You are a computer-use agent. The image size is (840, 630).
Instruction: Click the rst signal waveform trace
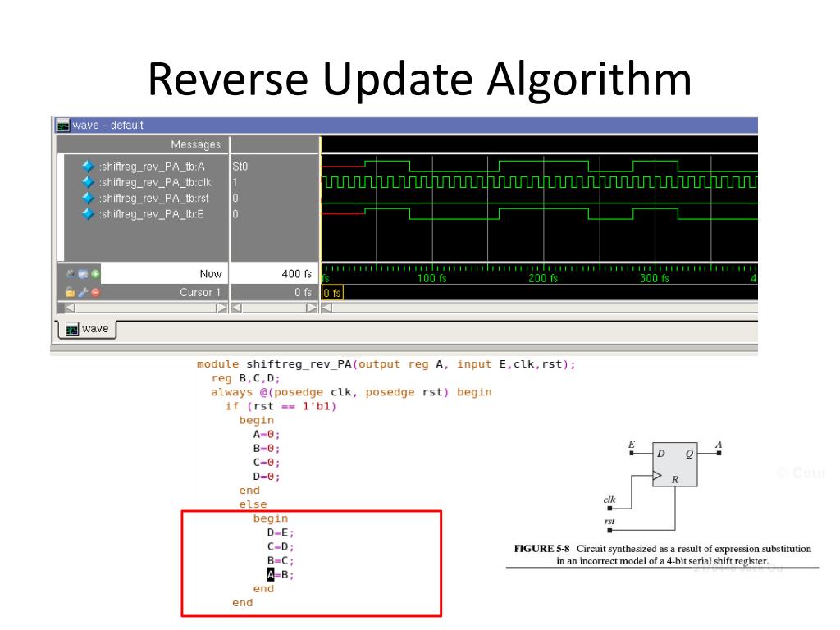[539, 203]
